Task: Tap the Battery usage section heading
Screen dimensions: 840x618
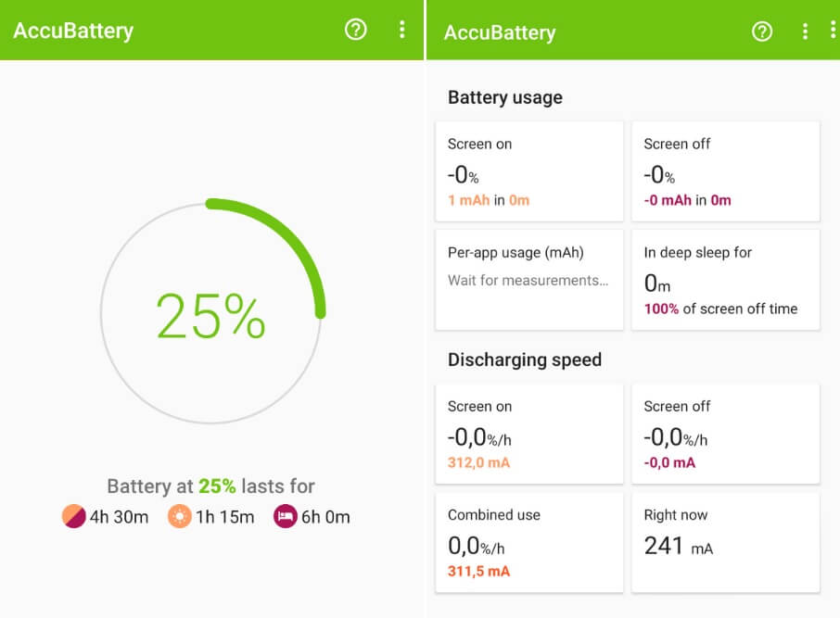Action: tap(505, 97)
